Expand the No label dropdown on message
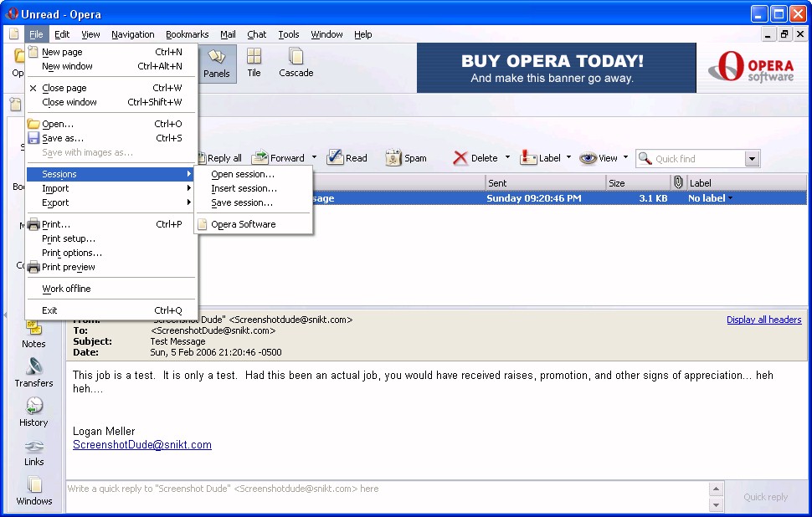Image resolution: width=812 pixels, height=517 pixels. pos(730,198)
